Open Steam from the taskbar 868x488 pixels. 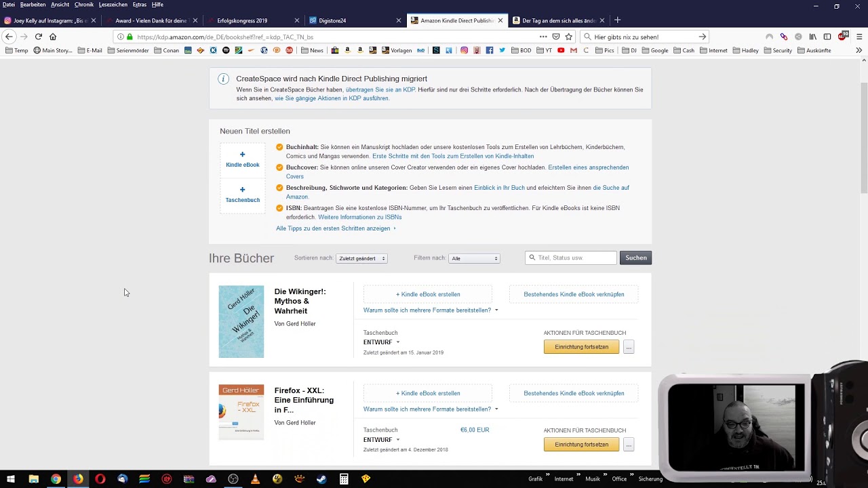[x=322, y=479]
